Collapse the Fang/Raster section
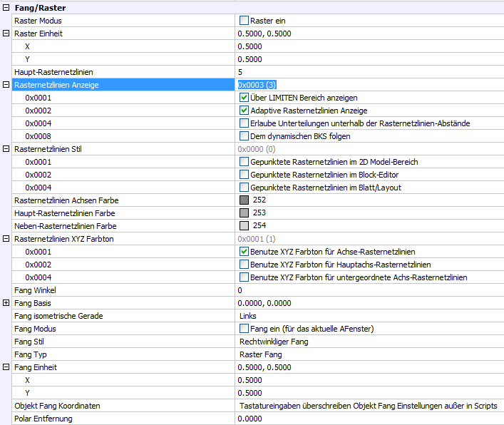The height and width of the screenshot is (425, 504). tap(6, 8)
